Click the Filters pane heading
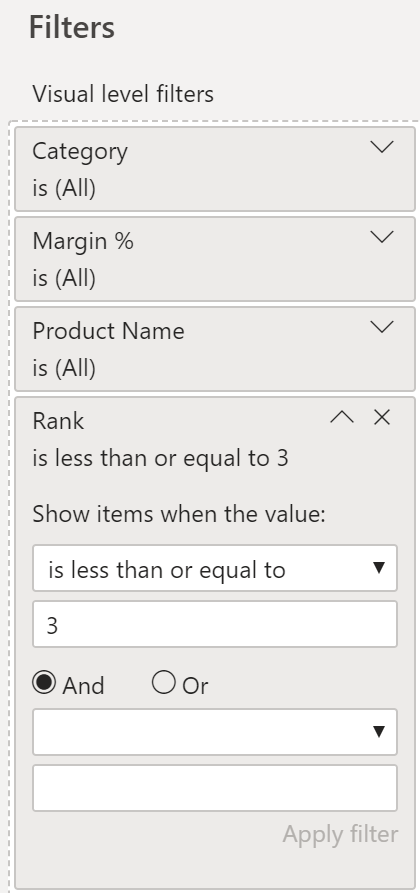The image size is (420, 893). point(72,27)
